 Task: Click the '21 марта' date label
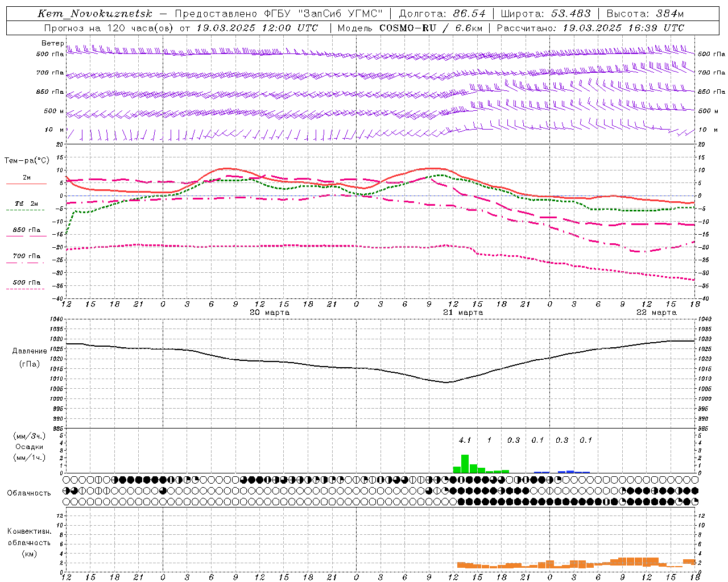463,313
